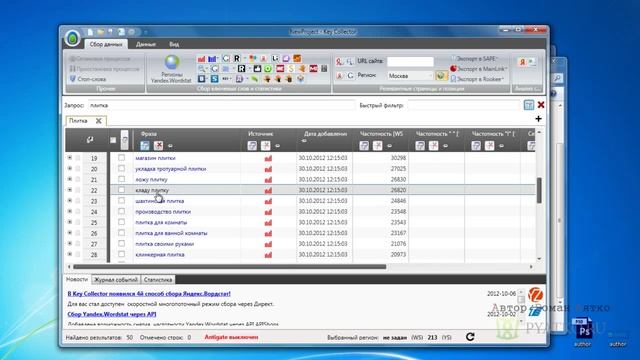Clear filter on Частотность (WS column
640x360 pixels.
[x=378, y=145]
